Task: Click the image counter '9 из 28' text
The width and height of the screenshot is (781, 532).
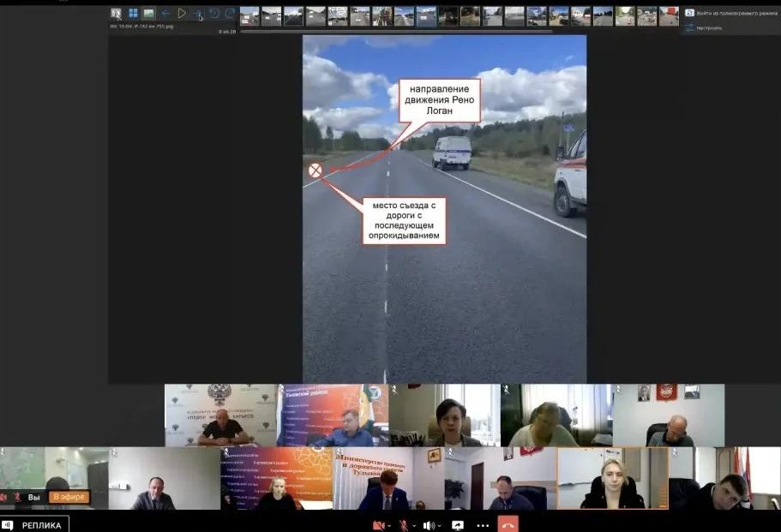Action: coord(227,32)
